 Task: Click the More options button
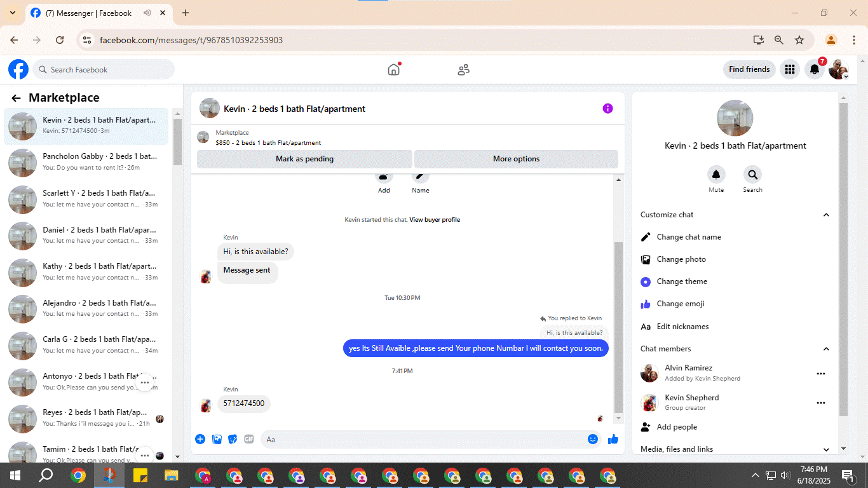point(516,159)
